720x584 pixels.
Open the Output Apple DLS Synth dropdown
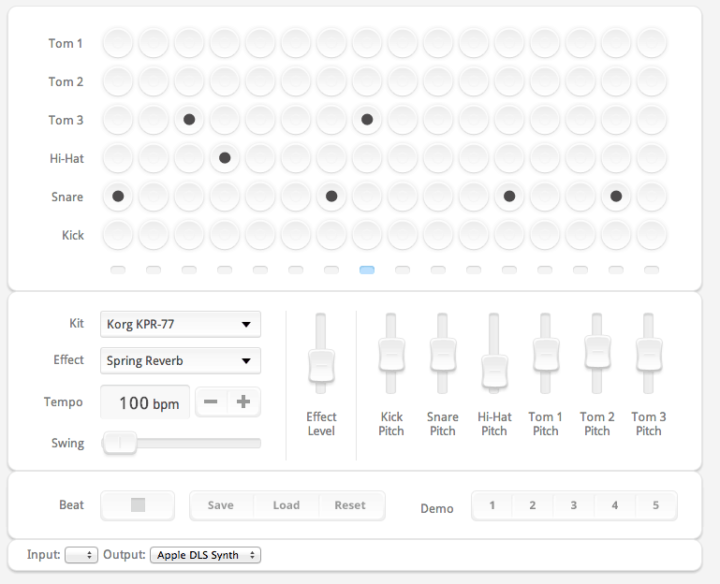pyautogui.click(x=205, y=554)
